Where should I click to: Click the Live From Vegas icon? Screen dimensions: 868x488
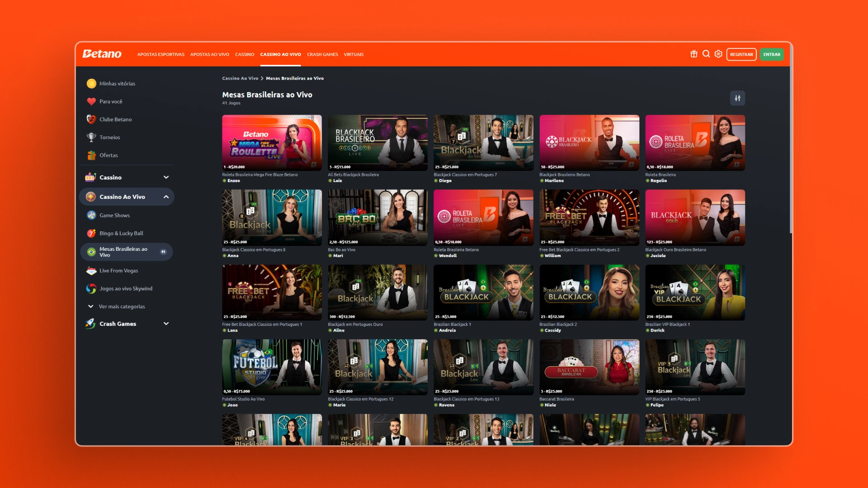[91, 271]
